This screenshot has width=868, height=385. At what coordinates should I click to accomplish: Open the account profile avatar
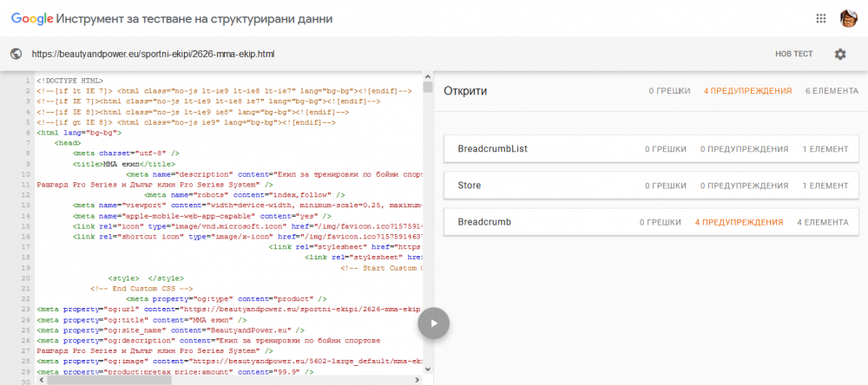click(x=848, y=18)
